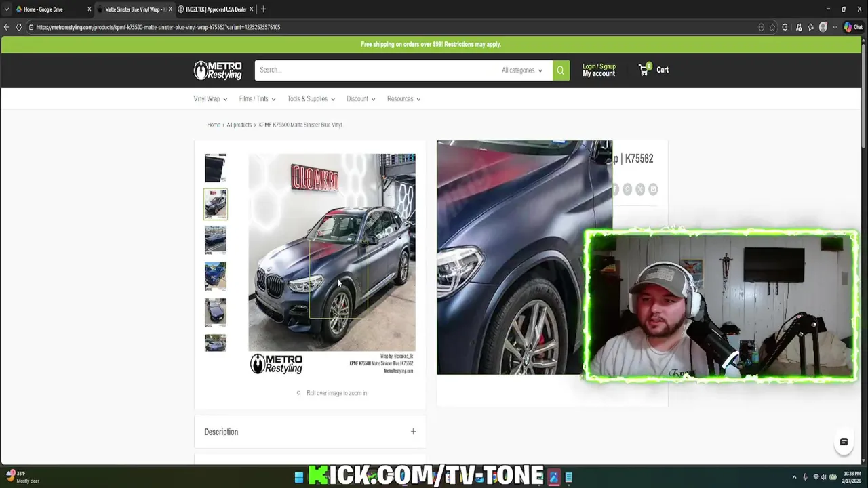The height and width of the screenshot is (488, 868).
Task: Select the first black vinyl roll thumbnail
Action: 216,168
